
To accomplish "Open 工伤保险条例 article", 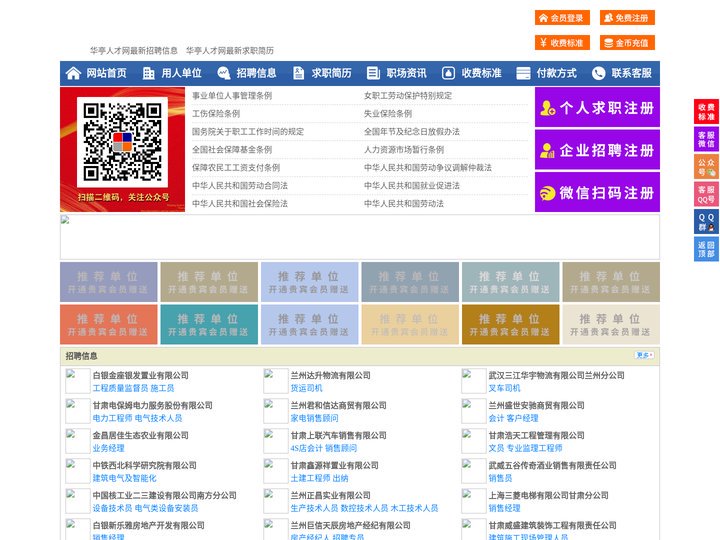I will 216,113.
